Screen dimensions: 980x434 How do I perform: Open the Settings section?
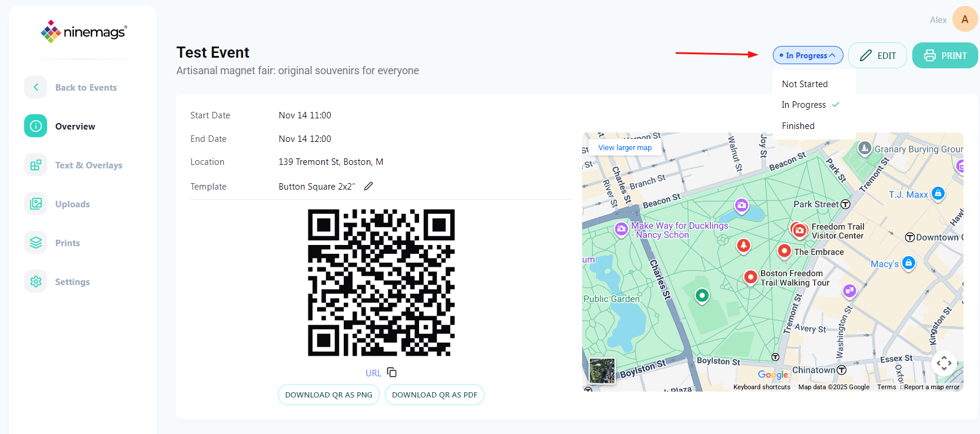coord(72,282)
